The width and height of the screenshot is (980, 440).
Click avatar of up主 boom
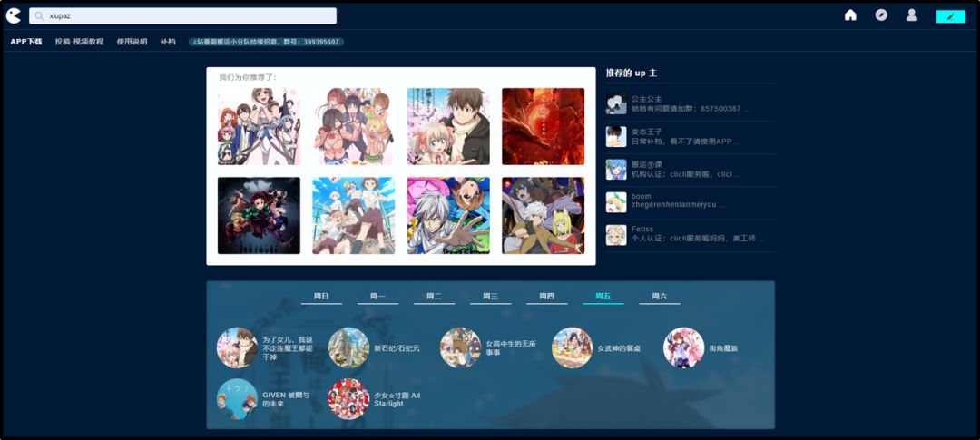[615, 202]
